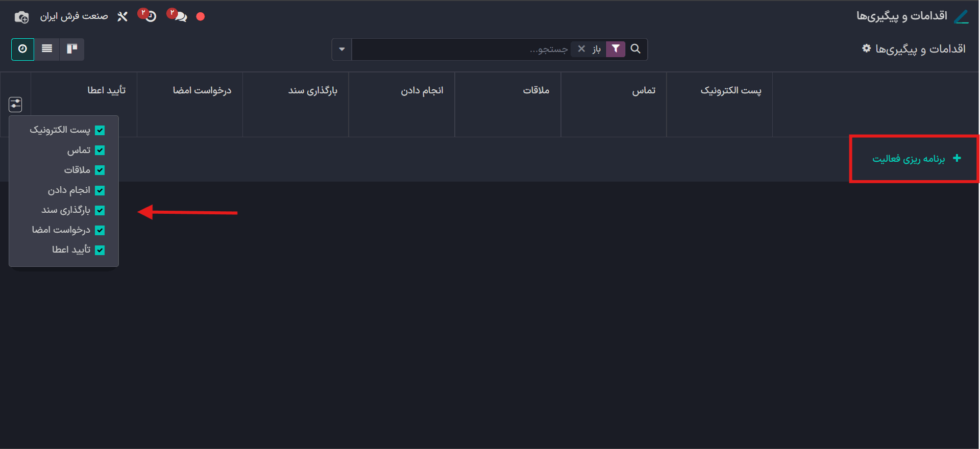
Task: Click the search magnifier icon
Action: pyautogui.click(x=635, y=49)
